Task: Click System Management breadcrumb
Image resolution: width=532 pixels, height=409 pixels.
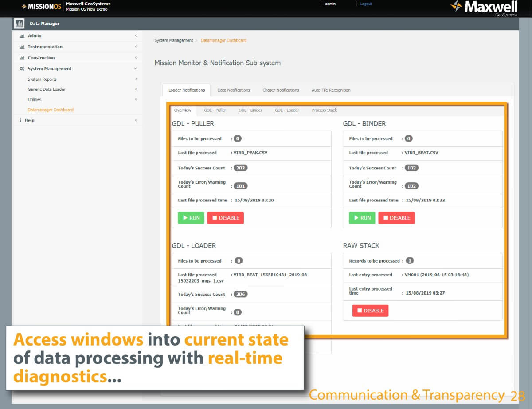Action: [174, 40]
